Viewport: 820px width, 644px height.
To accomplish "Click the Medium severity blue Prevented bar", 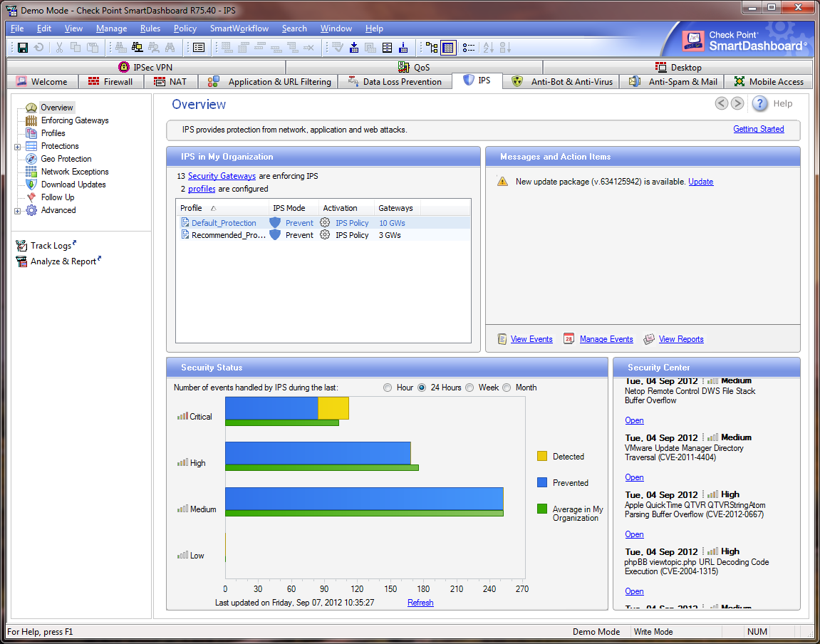I will (x=364, y=499).
